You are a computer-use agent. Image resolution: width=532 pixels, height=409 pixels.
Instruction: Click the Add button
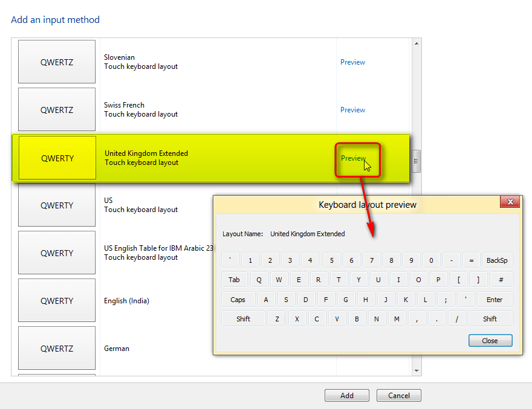click(x=346, y=395)
